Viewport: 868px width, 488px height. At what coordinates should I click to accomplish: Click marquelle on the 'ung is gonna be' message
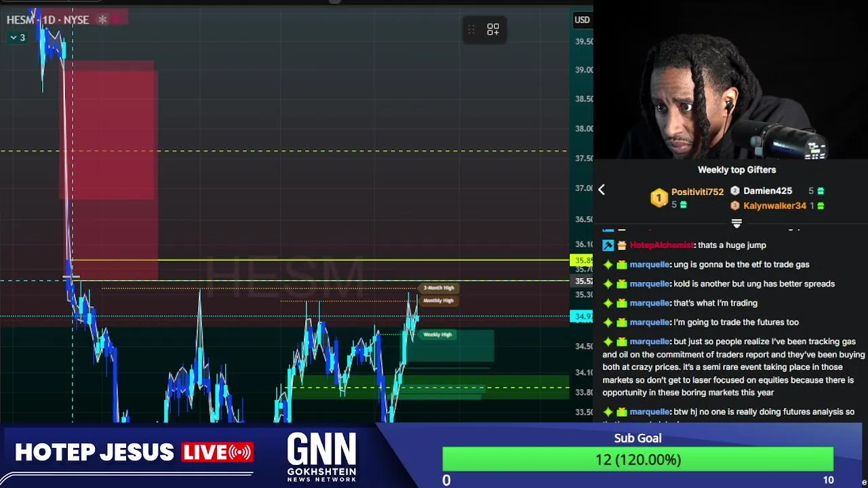(650, 264)
